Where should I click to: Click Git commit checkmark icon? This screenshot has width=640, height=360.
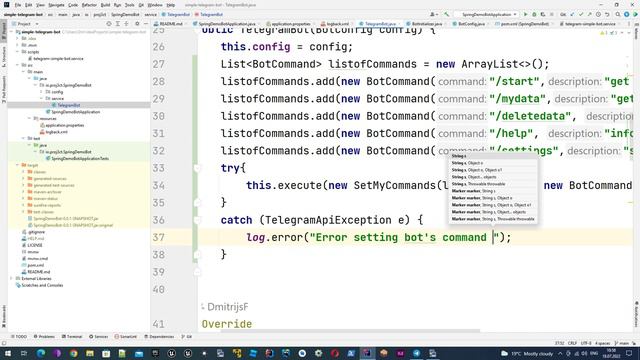[x=581, y=14]
